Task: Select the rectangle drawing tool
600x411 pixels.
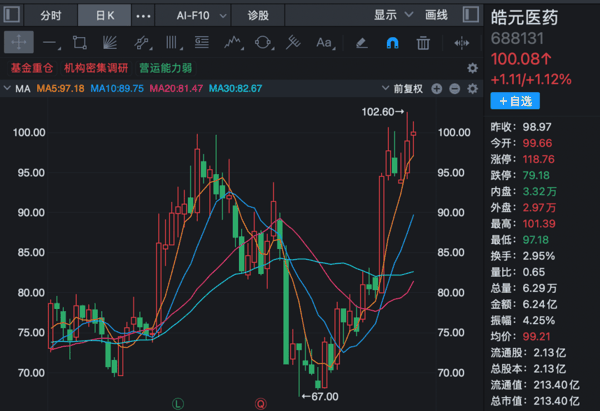Action: point(80,42)
